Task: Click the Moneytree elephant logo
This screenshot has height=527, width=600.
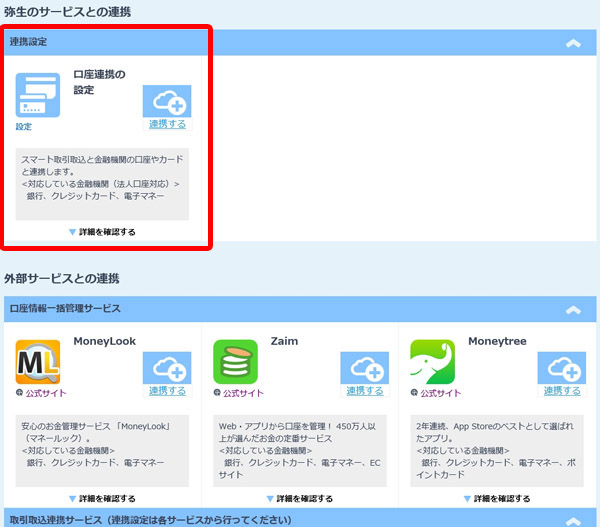Action: (x=432, y=362)
